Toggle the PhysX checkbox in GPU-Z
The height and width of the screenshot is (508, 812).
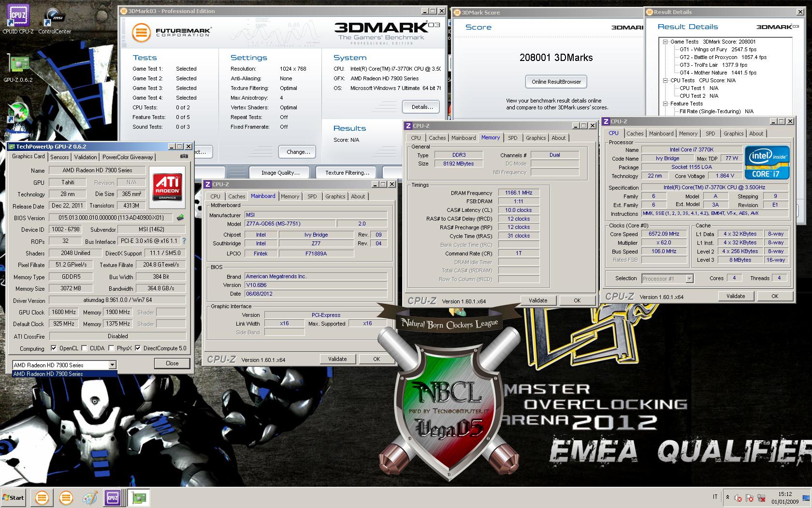click(x=112, y=348)
